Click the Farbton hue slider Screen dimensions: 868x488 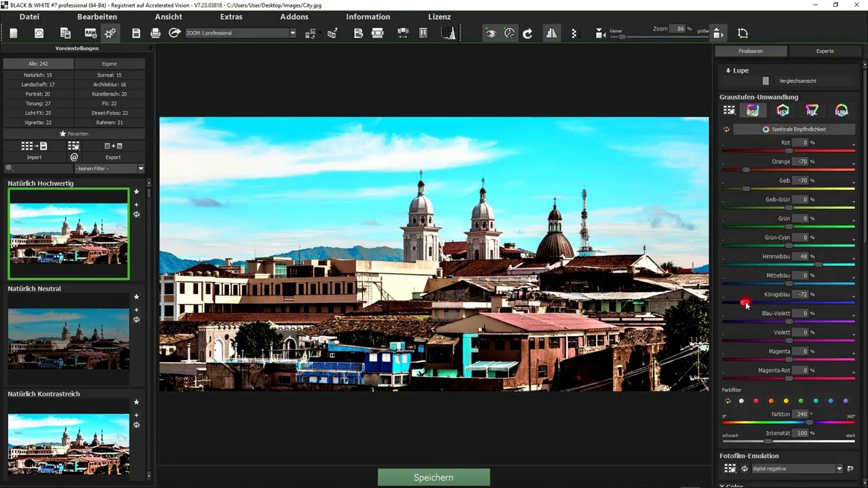tap(789, 422)
